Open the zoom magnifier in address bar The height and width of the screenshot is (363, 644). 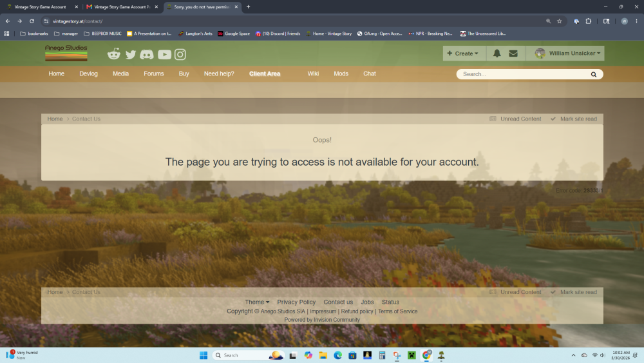[548, 21]
